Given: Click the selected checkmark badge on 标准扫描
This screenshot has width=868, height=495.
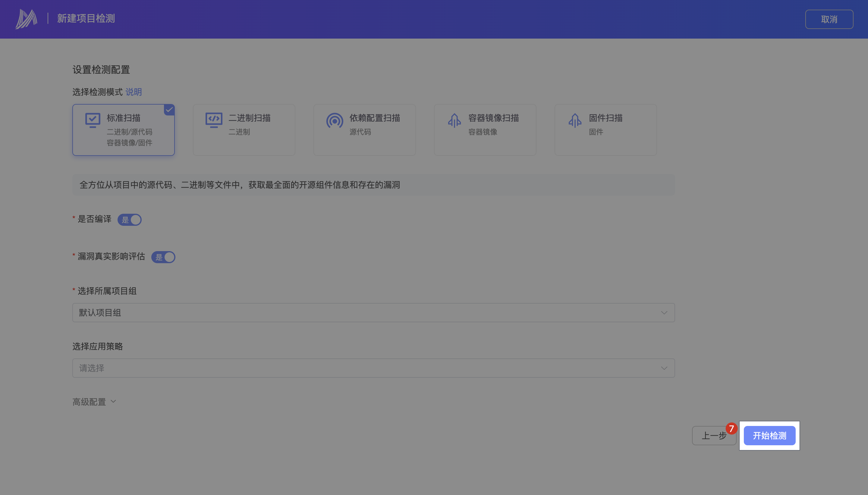Looking at the screenshot, I should [169, 110].
